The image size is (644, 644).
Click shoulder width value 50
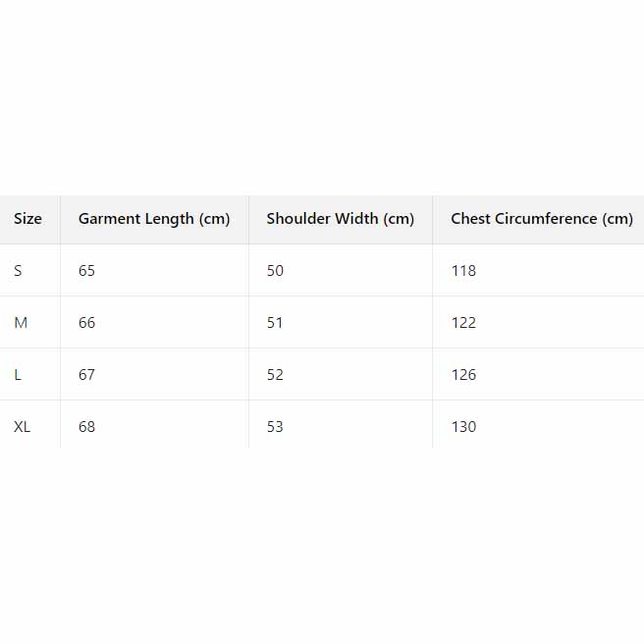275,271
